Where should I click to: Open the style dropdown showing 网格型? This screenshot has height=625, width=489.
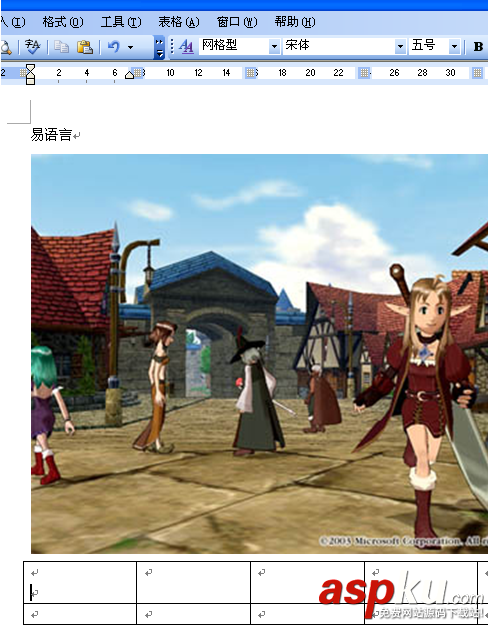[274, 47]
